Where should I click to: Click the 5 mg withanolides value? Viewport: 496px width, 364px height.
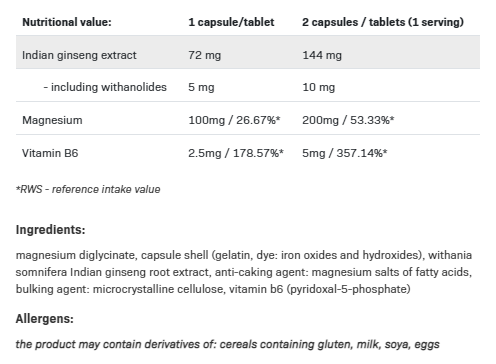tap(201, 87)
